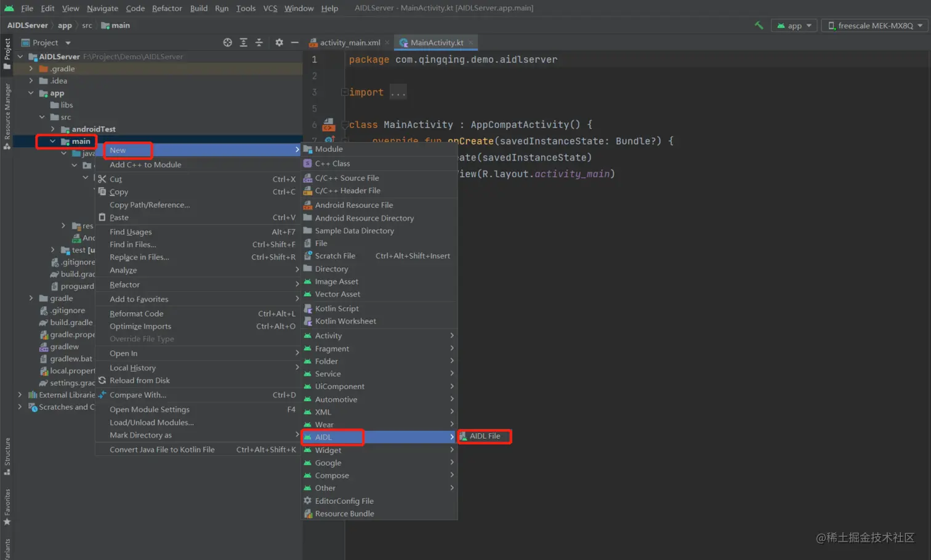The image size is (931, 560).
Task: Expand External Libraries node
Action: tap(20, 395)
